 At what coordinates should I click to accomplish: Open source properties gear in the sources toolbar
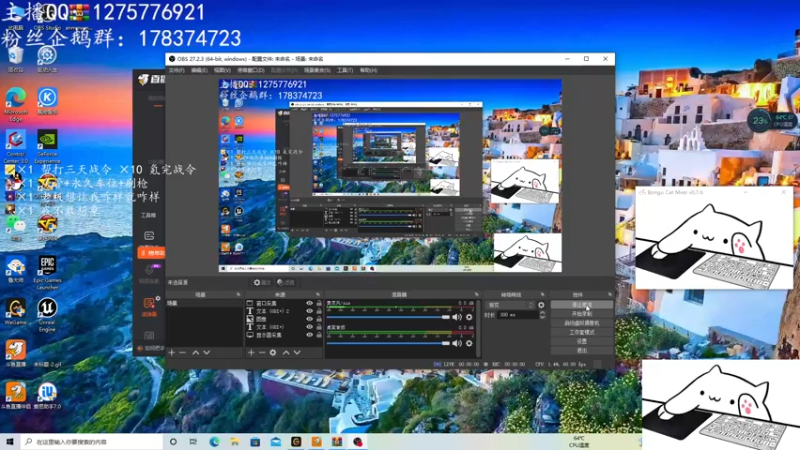click(x=273, y=353)
